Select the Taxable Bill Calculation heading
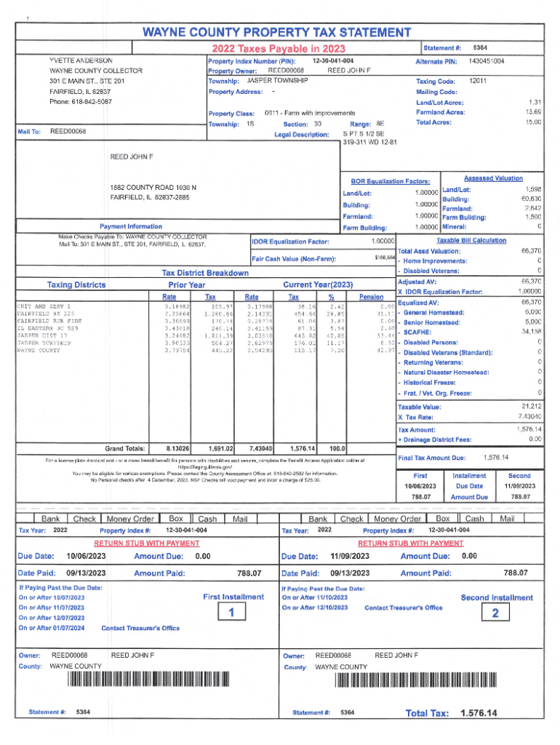This screenshot has height=745, width=560. pos(471,240)
